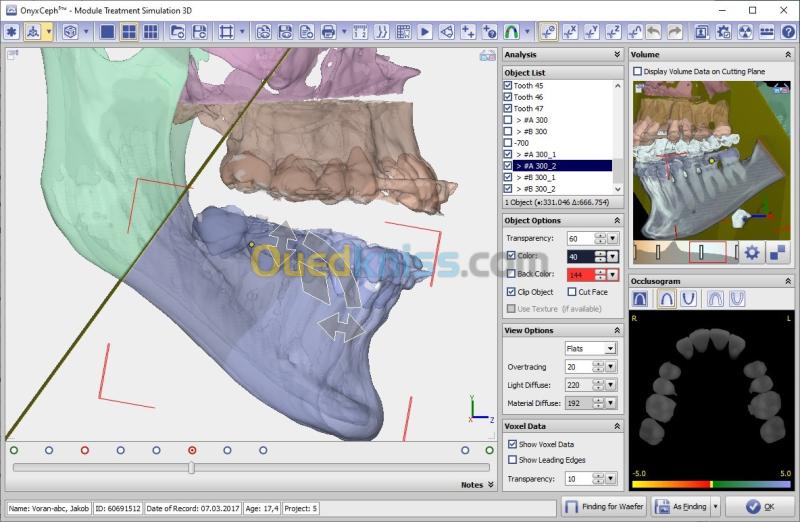Click the open project folder icon
The image size is (800, 522).
click(x=177, y=32)
